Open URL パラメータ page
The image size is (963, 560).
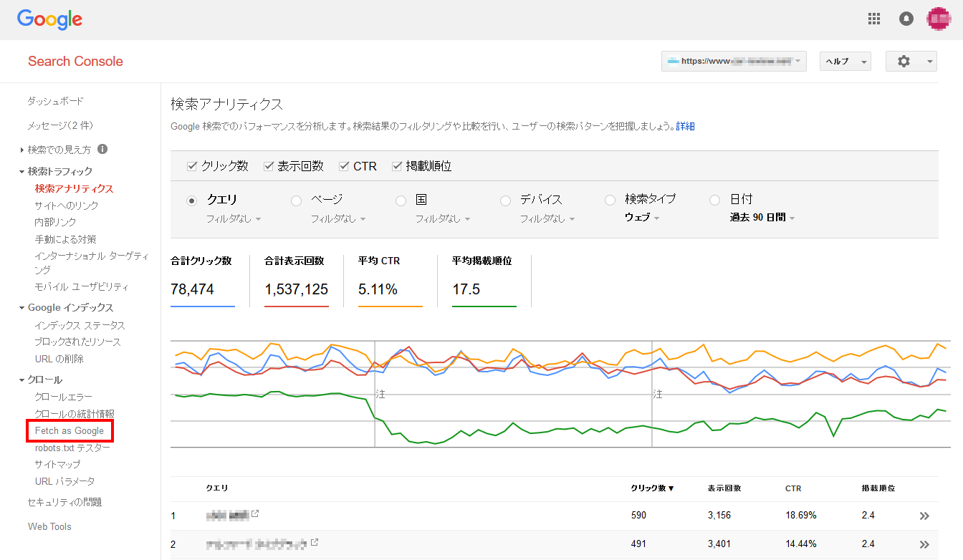click(64, 481)
